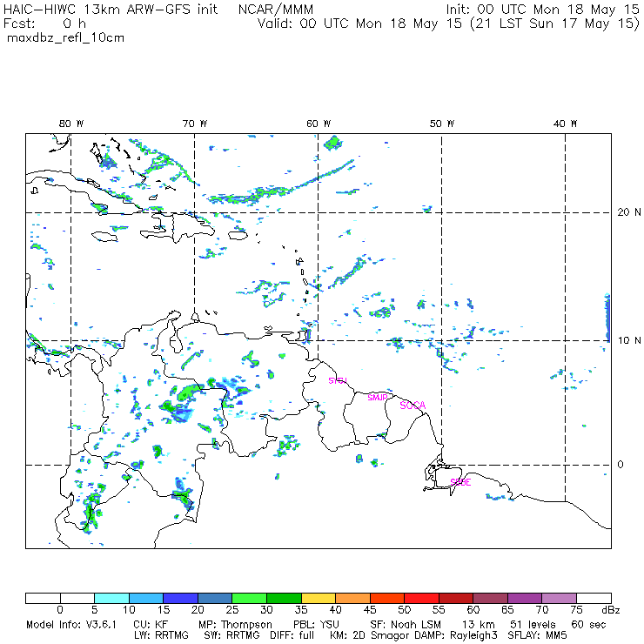Click the pink 70-75 dBz swatch
Screen dimensions: 644x644
pyautogui.click(x=559, y=598)
